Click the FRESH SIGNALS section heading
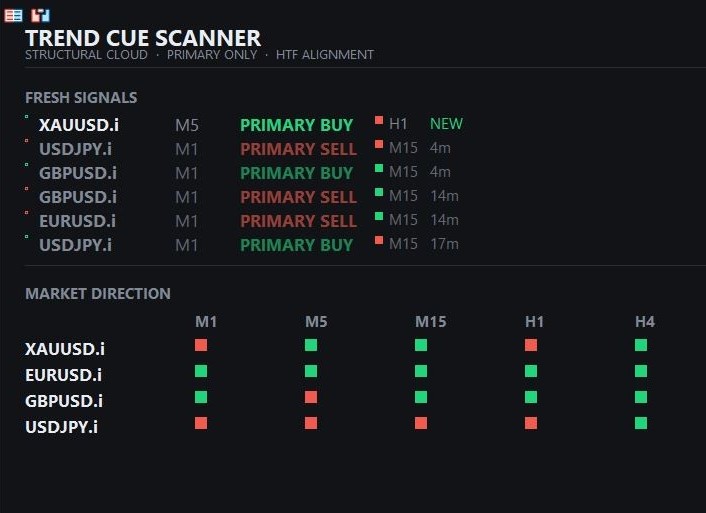This screenshot has height=513, width=706. [x=81, y=97]
